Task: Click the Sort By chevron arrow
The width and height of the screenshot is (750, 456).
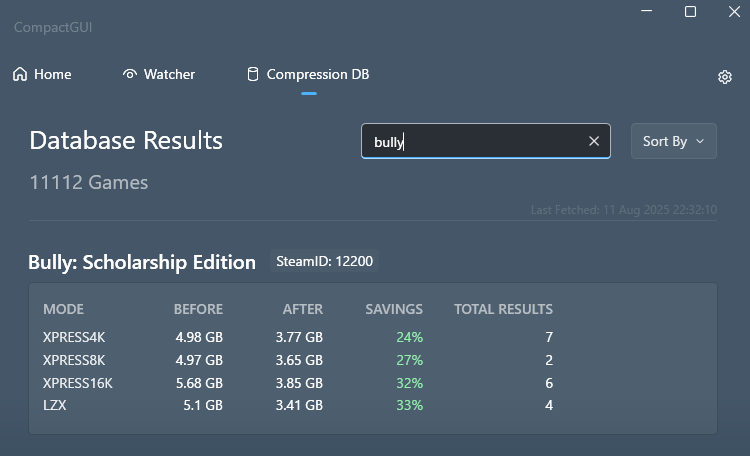Action: tap(700, 141)
